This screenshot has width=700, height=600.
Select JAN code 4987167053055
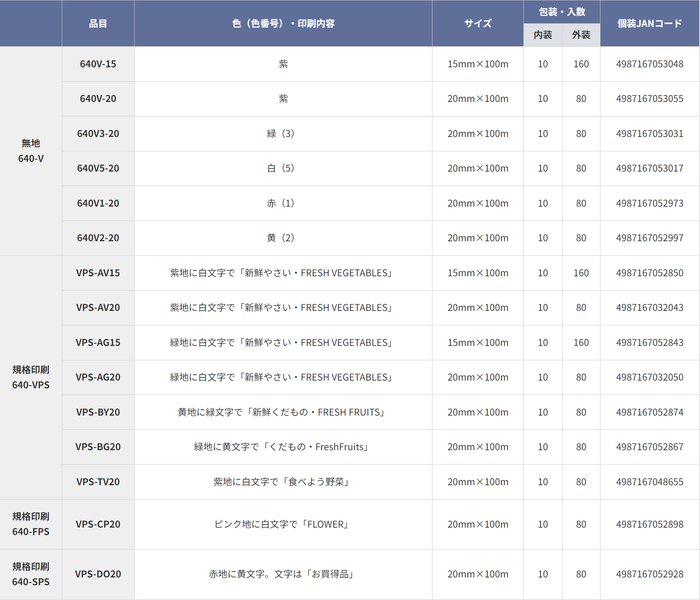pyautogui.click(x=649, y=99)
